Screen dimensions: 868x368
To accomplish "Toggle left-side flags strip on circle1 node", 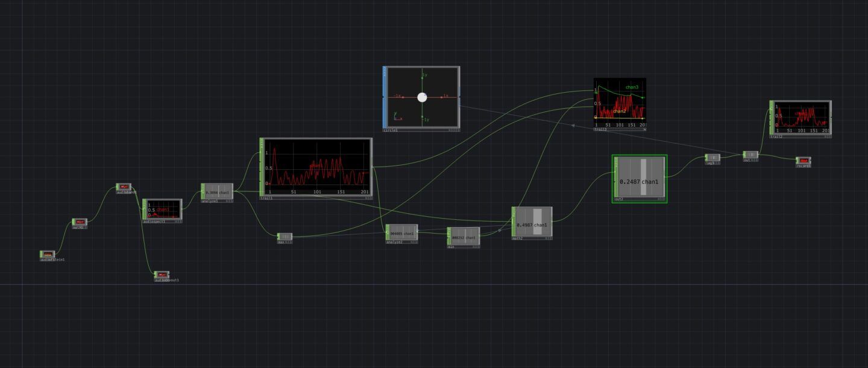I will pos(384,97).
